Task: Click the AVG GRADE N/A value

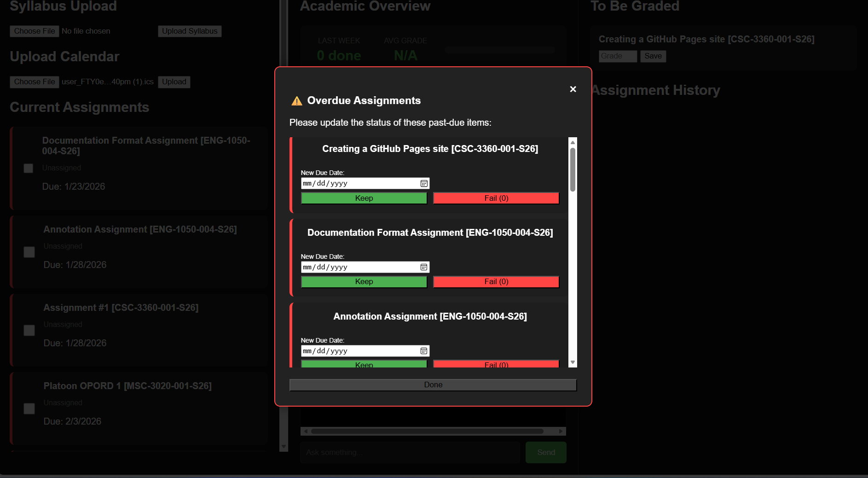Action: (x=405, y=56)
